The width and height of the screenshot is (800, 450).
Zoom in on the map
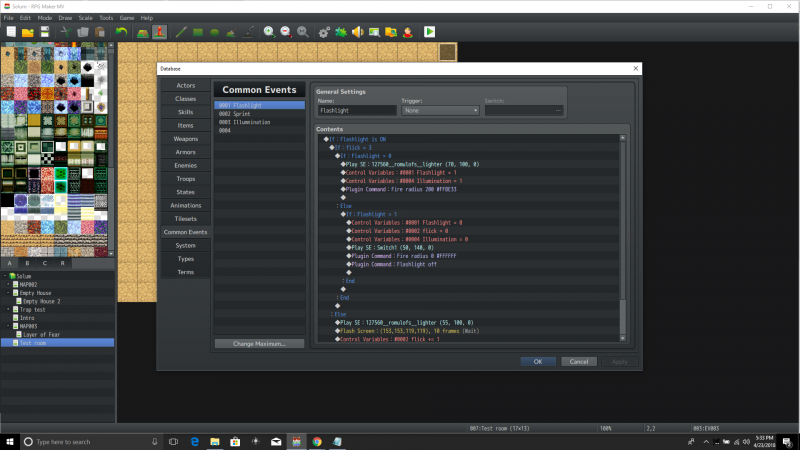pos(269,32)
